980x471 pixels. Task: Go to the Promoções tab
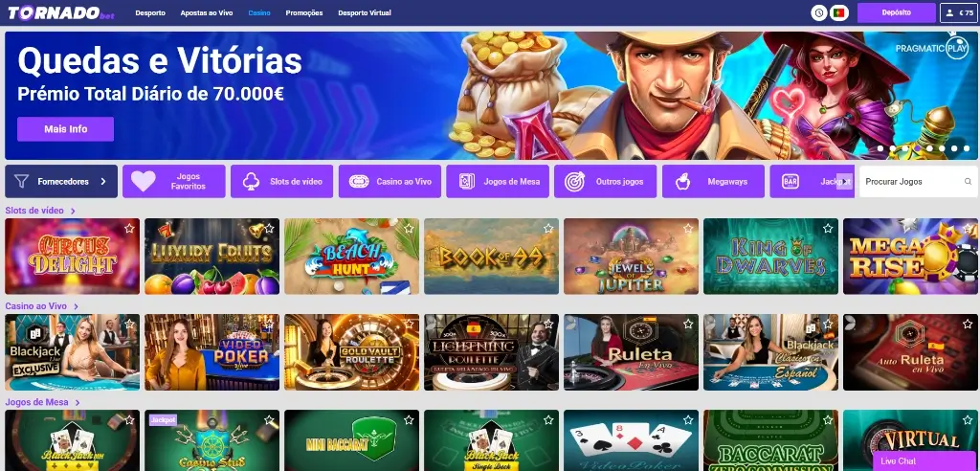pos(304,12)
